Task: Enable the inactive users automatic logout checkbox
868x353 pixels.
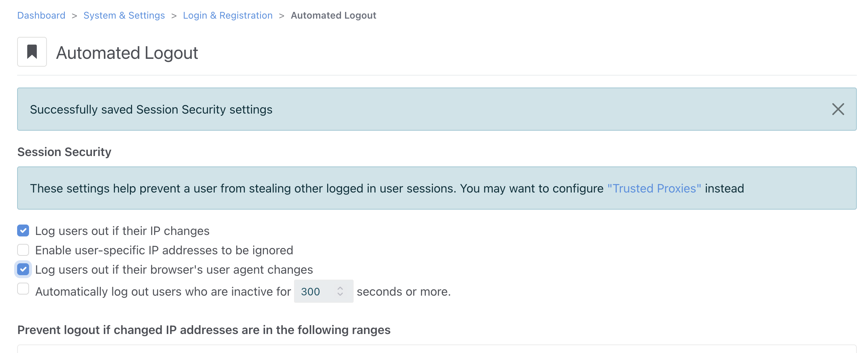Action: (x=23, y=289)
